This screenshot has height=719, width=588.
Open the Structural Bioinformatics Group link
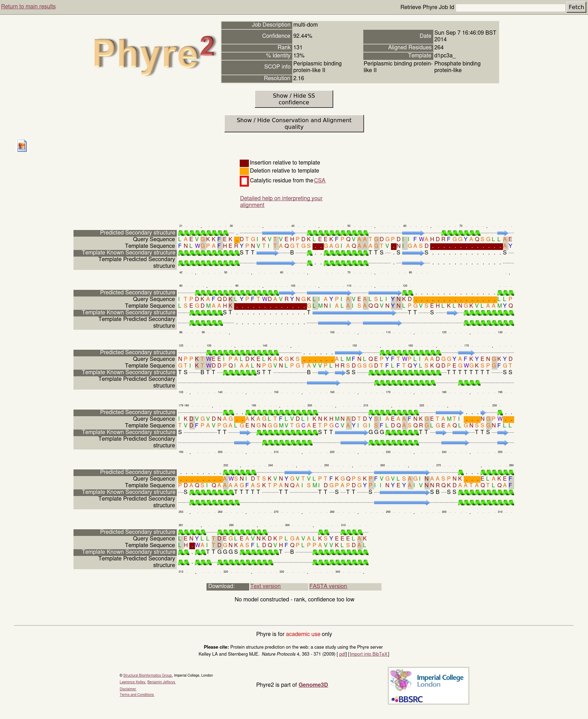click(x=147, y=676)
